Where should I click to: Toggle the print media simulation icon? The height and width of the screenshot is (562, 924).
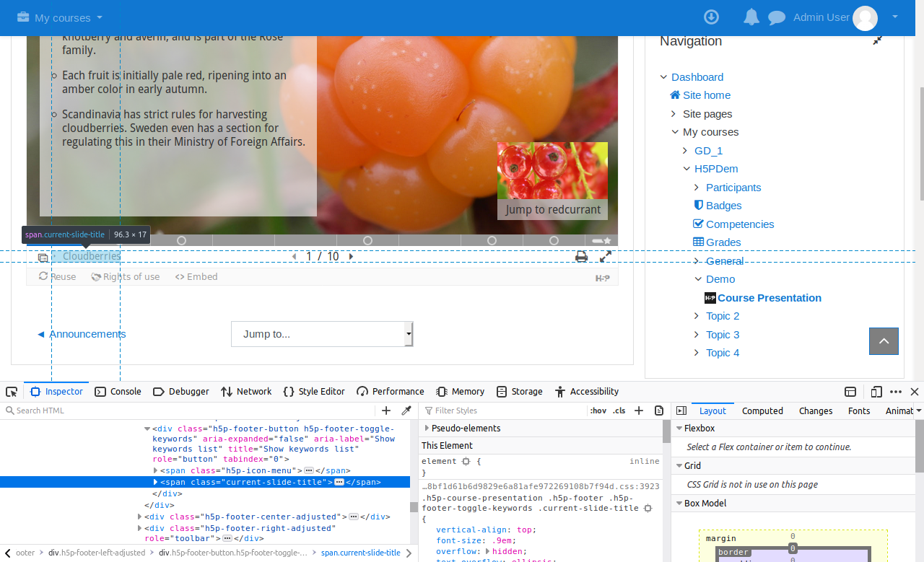coord(659,410)
